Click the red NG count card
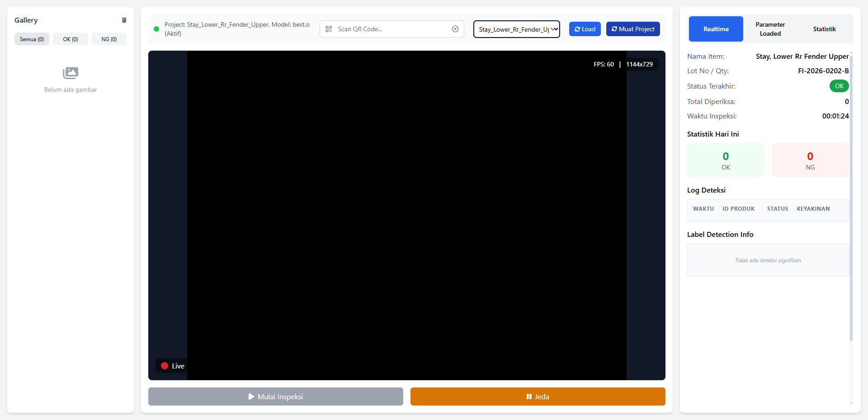 810,160
